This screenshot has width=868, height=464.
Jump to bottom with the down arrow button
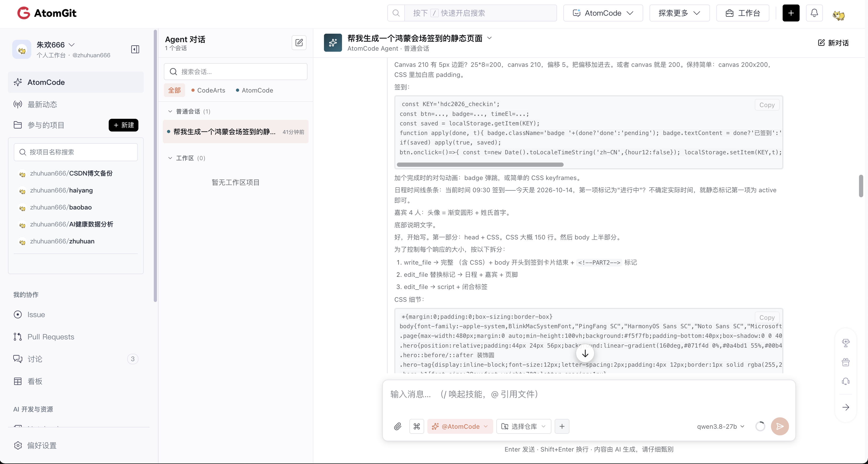pyautogui.click(x=585, y=353)
